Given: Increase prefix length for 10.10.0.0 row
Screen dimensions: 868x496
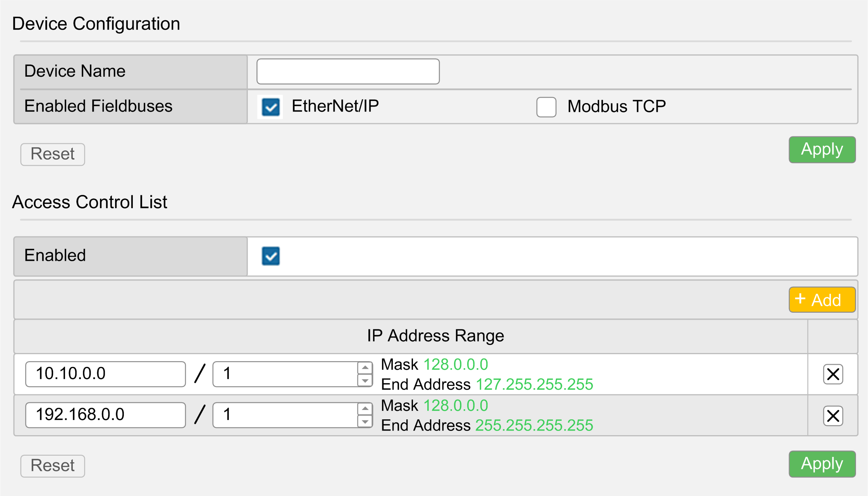Looking at the screenshot, I should point(365,367).
